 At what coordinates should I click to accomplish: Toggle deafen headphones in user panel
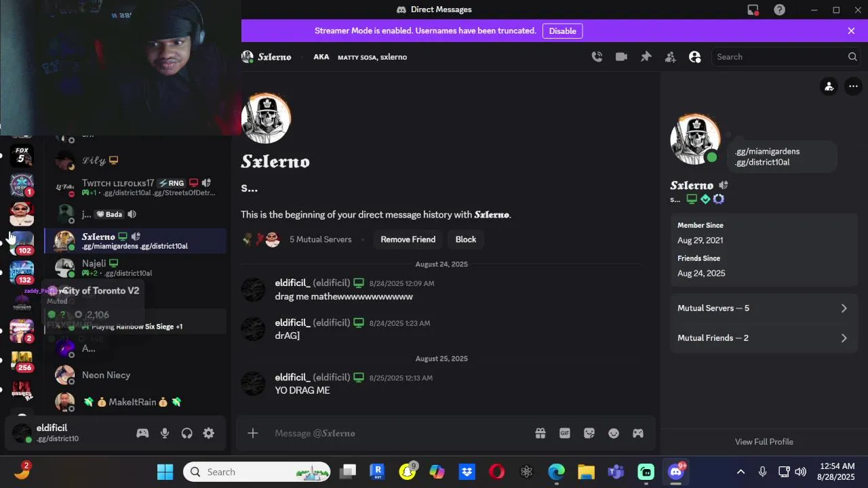[x=187, y=433]
